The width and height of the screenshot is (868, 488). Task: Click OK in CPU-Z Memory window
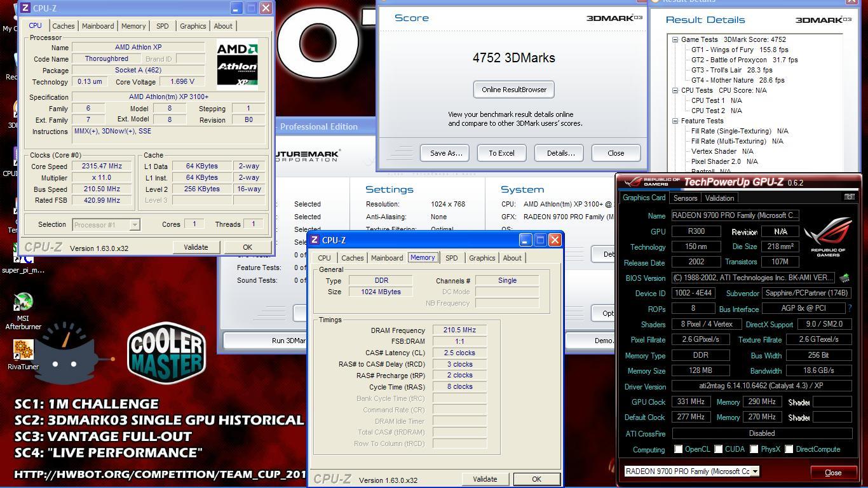point(536,479)
